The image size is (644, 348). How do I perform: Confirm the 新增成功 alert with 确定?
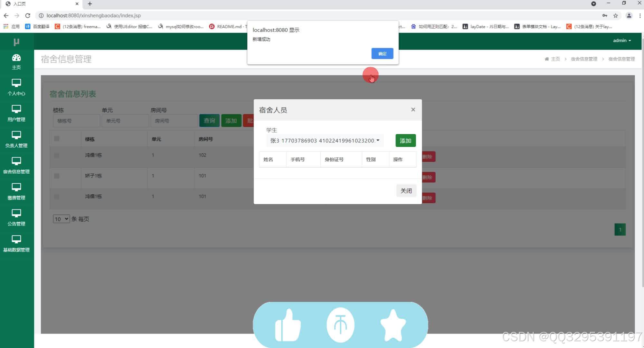(x=382, y=53)
